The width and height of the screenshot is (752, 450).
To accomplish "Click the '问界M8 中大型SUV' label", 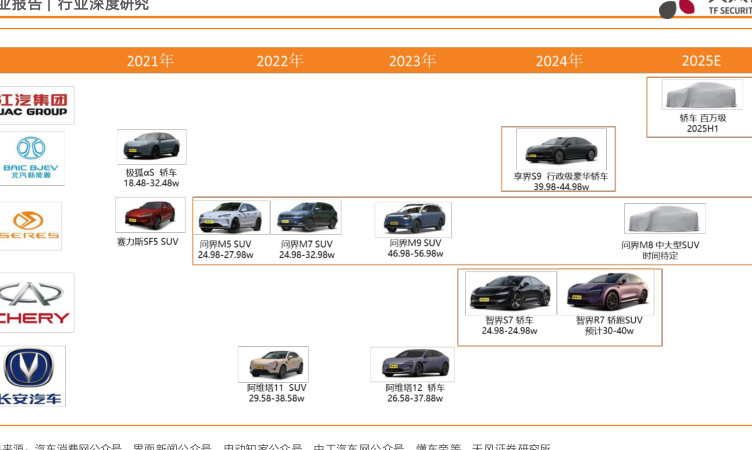I will [x=660, y=245].
